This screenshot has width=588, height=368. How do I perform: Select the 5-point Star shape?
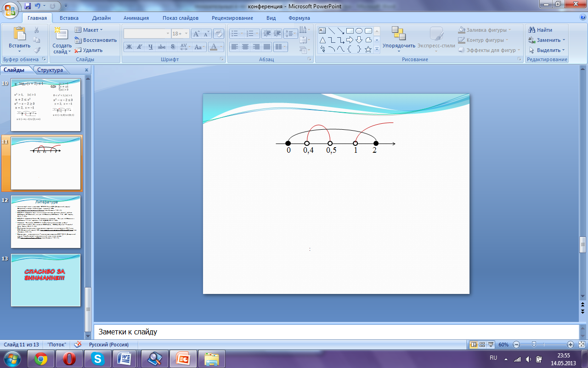click(368, 49)
